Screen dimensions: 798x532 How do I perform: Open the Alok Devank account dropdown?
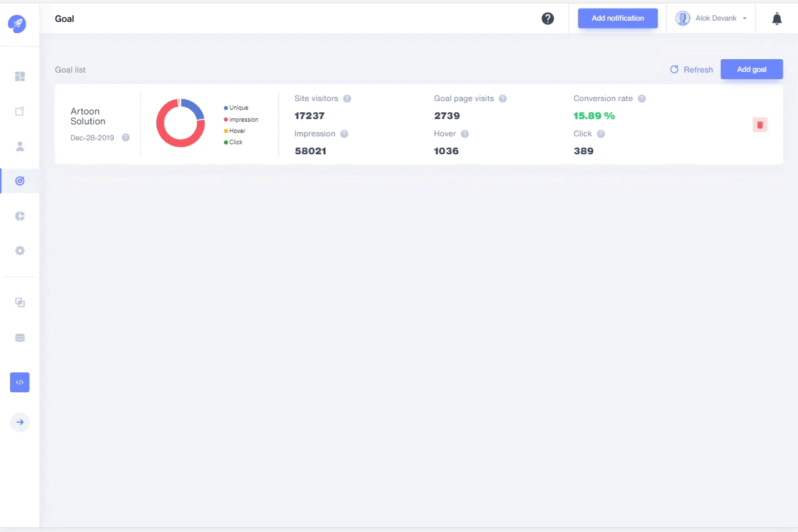click(x=711, y=19)
